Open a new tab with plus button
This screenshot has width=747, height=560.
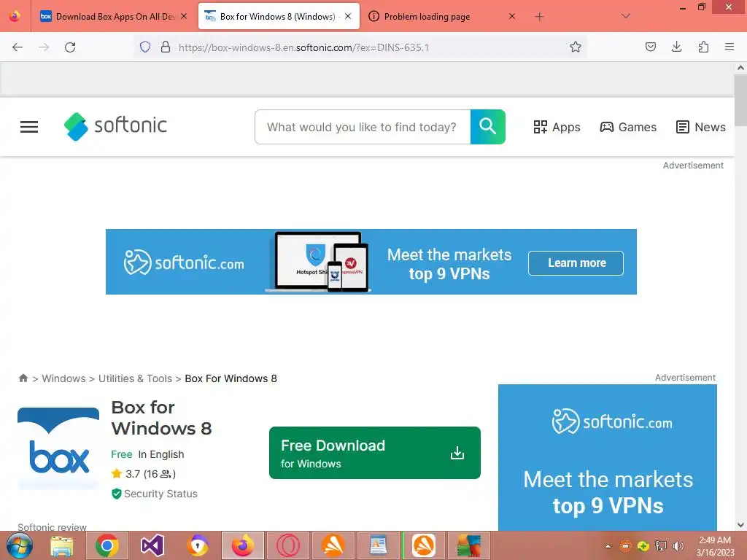pyautogui.click(x=539, y=17)
